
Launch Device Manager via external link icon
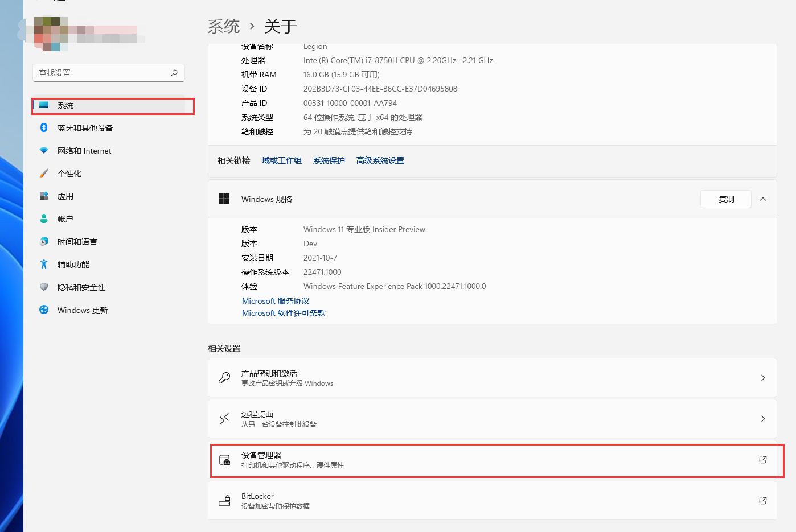(762, 461)
